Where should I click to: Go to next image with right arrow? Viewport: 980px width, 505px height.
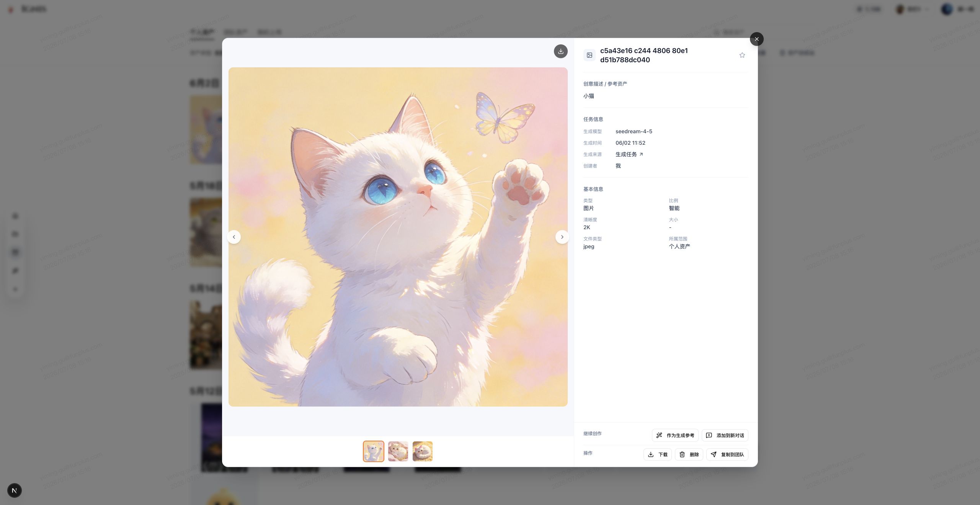click(562, 237)
